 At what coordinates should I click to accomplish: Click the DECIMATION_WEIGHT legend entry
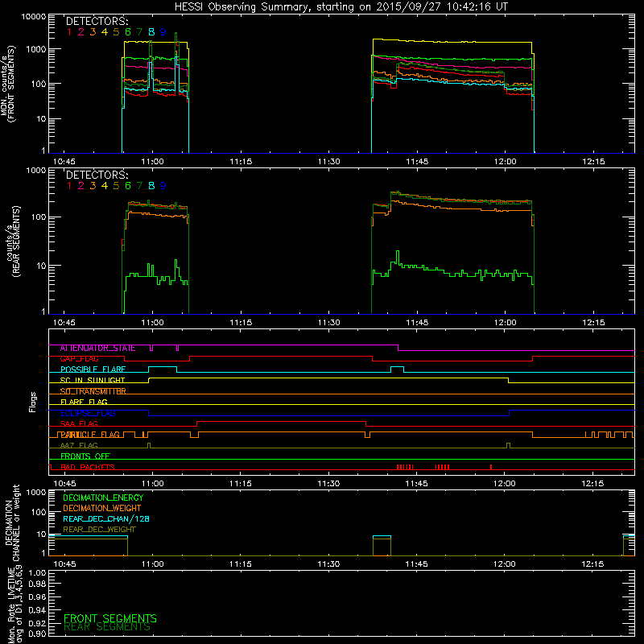(x=102, y=508)
